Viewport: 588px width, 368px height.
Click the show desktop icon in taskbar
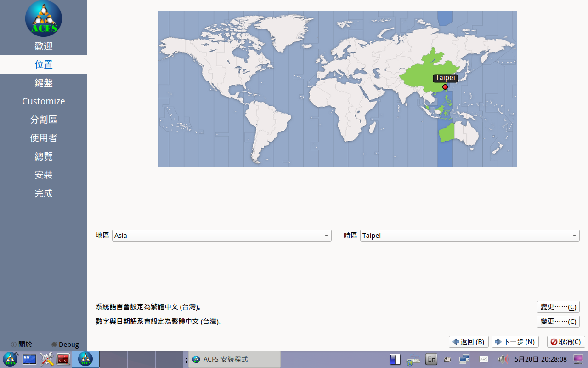29,359
